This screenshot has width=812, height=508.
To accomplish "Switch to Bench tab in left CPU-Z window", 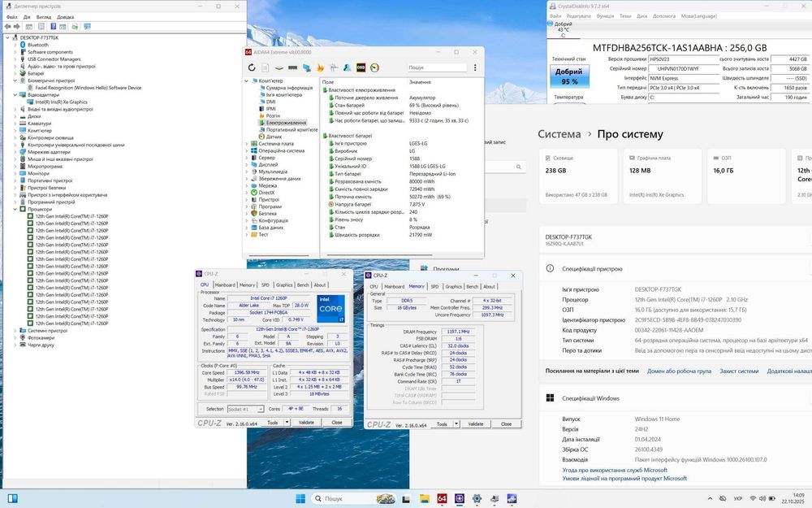I will point(303,285).
